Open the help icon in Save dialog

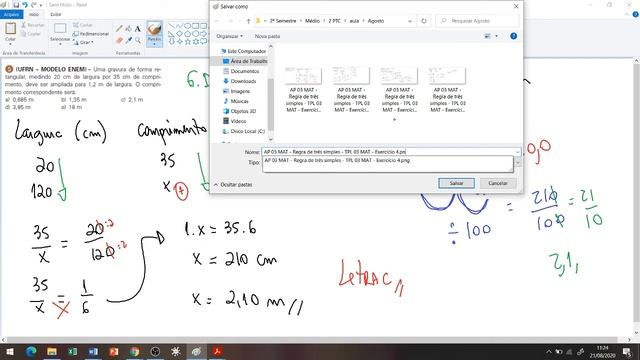[513, 36]
